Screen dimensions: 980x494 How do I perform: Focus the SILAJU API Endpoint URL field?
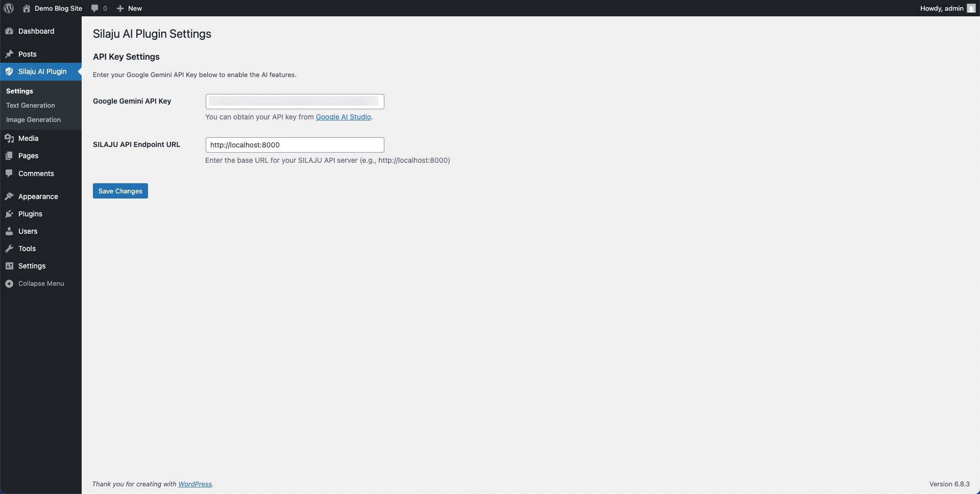click(295, 145)
